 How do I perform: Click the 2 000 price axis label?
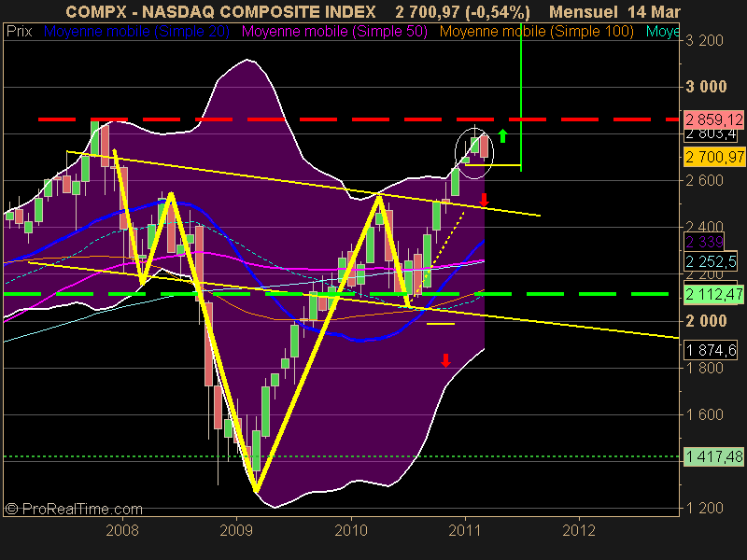point(707,321)
